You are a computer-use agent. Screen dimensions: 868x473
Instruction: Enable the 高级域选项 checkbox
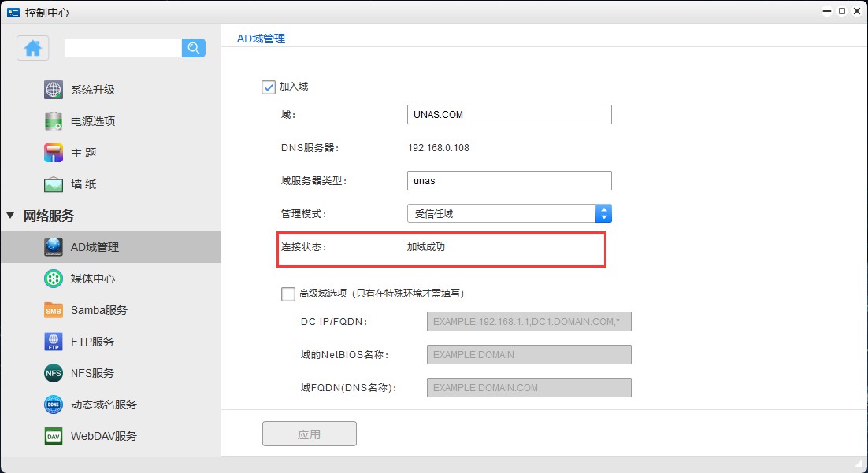pyautogui.click(x=288, y=294)
